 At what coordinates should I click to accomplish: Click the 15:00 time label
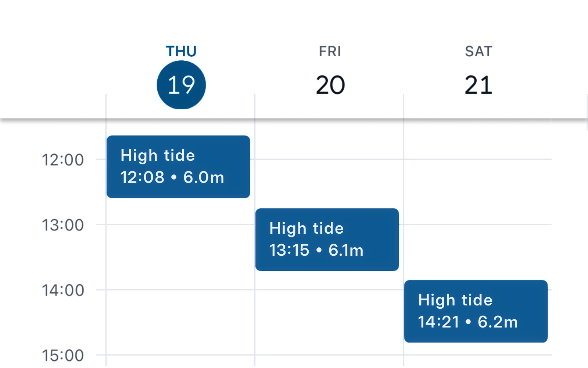[x=63, y=355]
